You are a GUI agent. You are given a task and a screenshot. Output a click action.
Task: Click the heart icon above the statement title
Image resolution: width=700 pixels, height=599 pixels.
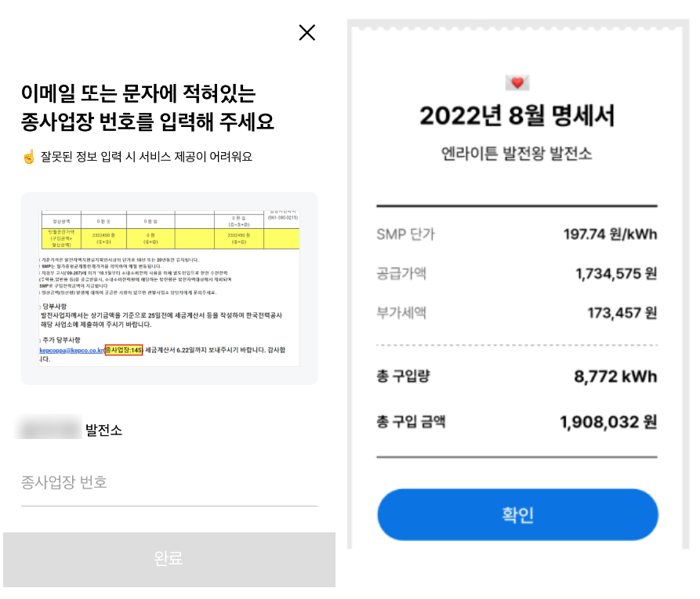[517, 82]
